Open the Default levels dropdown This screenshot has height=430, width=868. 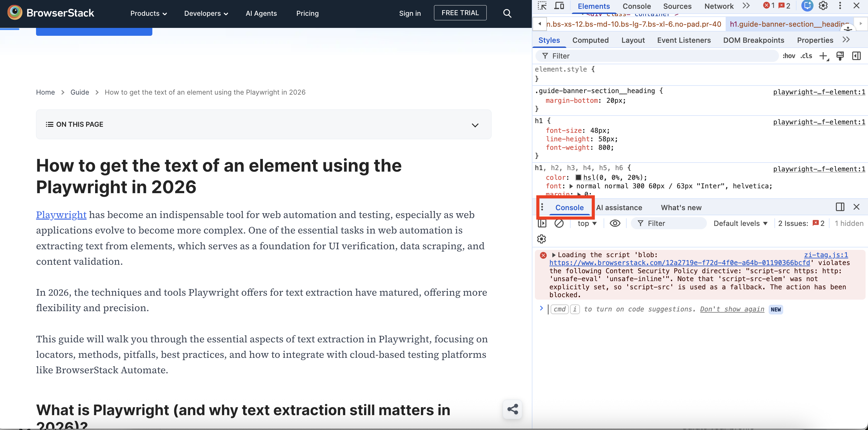[740, 223]
